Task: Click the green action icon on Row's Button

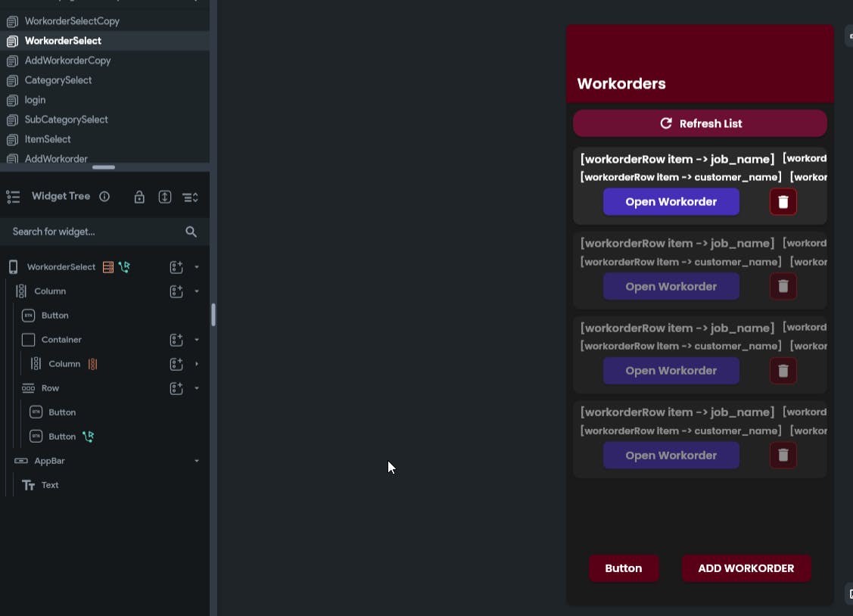Action: click(x=88, y=437)
